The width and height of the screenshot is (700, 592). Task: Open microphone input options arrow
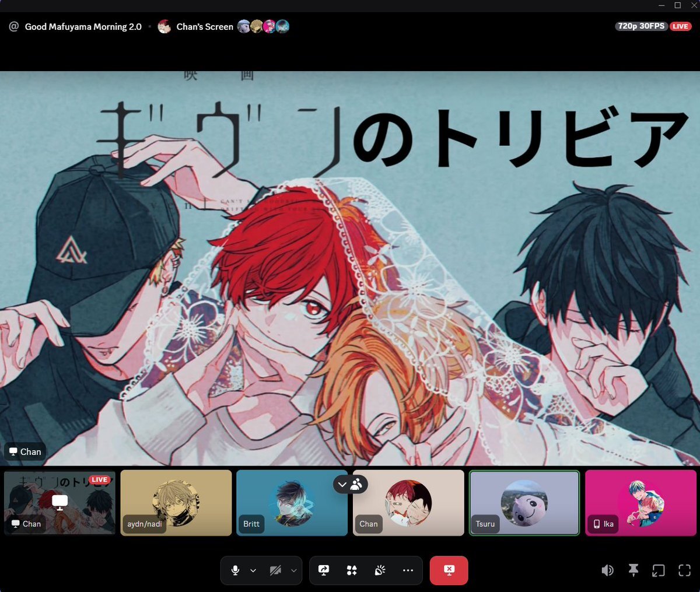tap(253, 570)
